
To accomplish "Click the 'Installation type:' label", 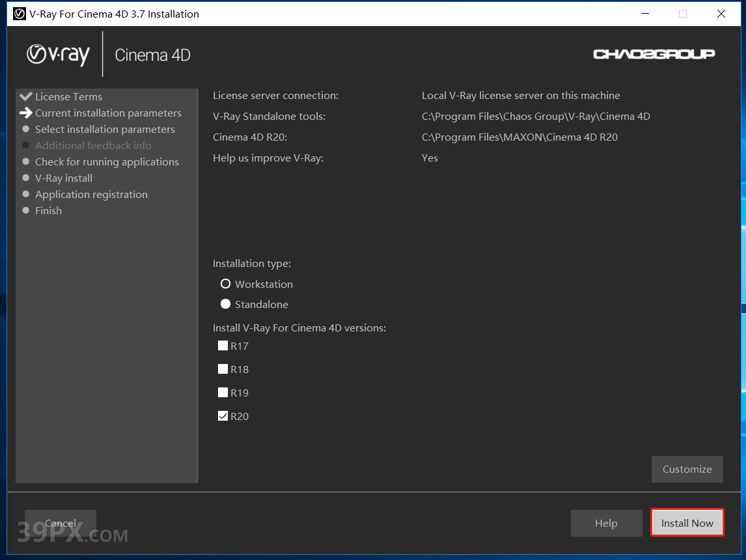I will click(252, 263).
